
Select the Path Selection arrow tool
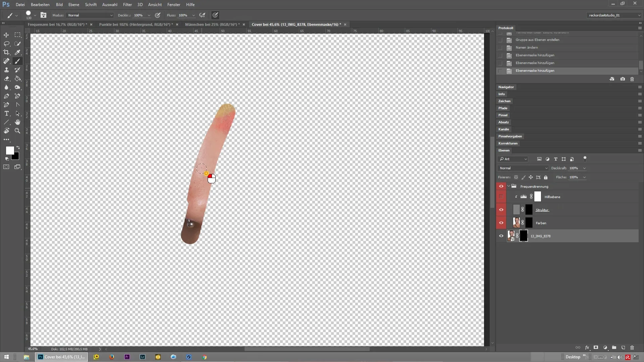(17, 113)
